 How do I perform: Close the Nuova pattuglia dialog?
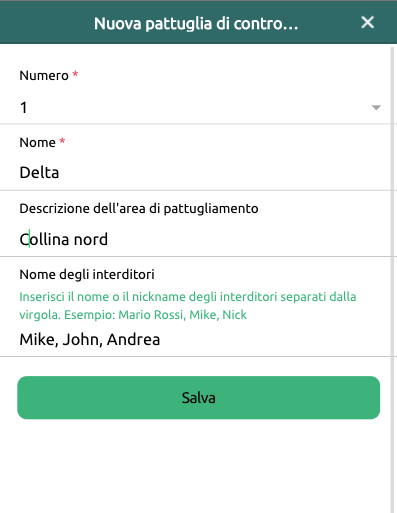[367, 23]
